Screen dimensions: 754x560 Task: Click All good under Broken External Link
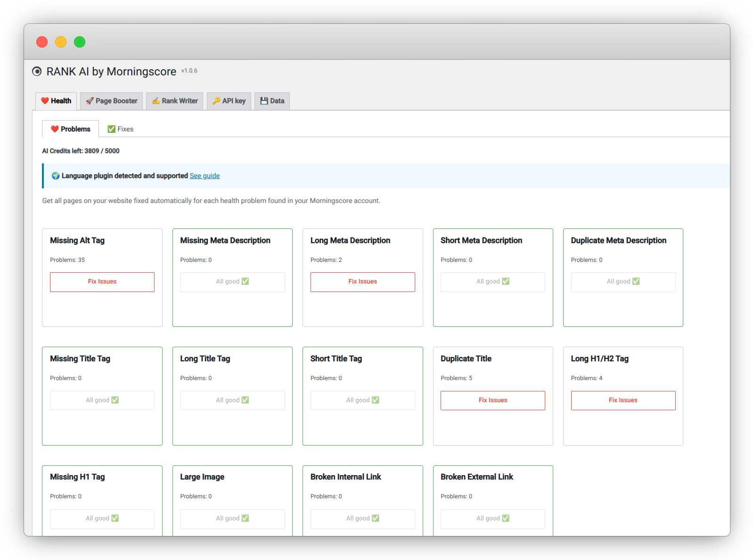click(493, 519)
